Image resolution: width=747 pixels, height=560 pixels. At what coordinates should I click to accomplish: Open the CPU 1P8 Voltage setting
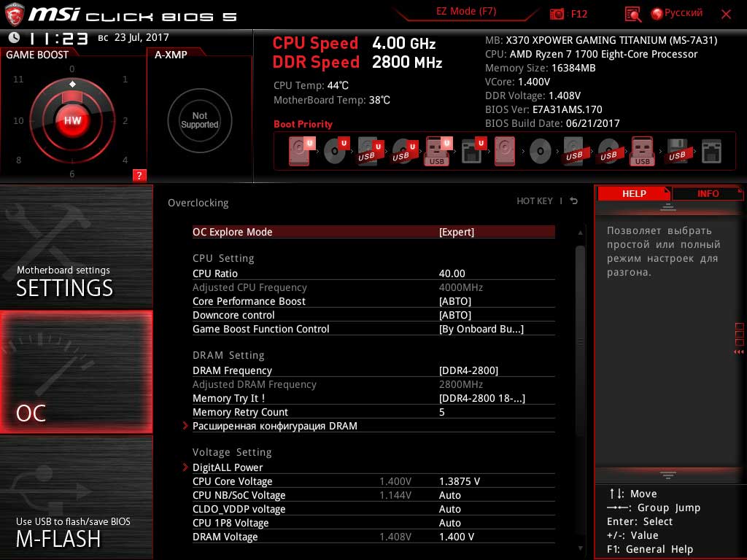pos(373,523)
